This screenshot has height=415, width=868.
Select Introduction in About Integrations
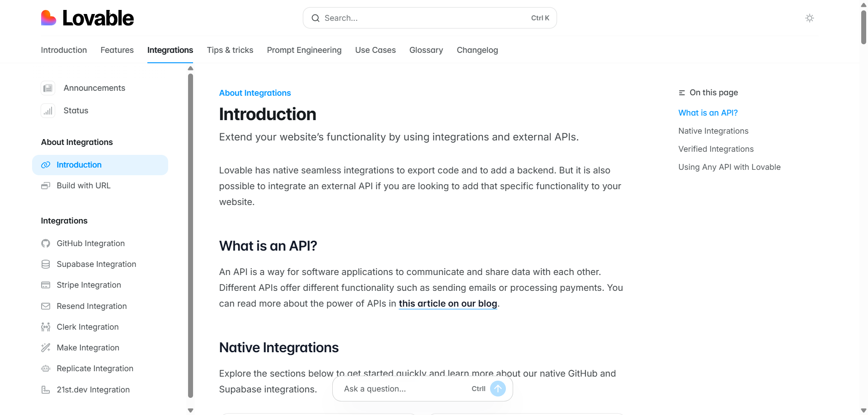(x=100, y=165)
